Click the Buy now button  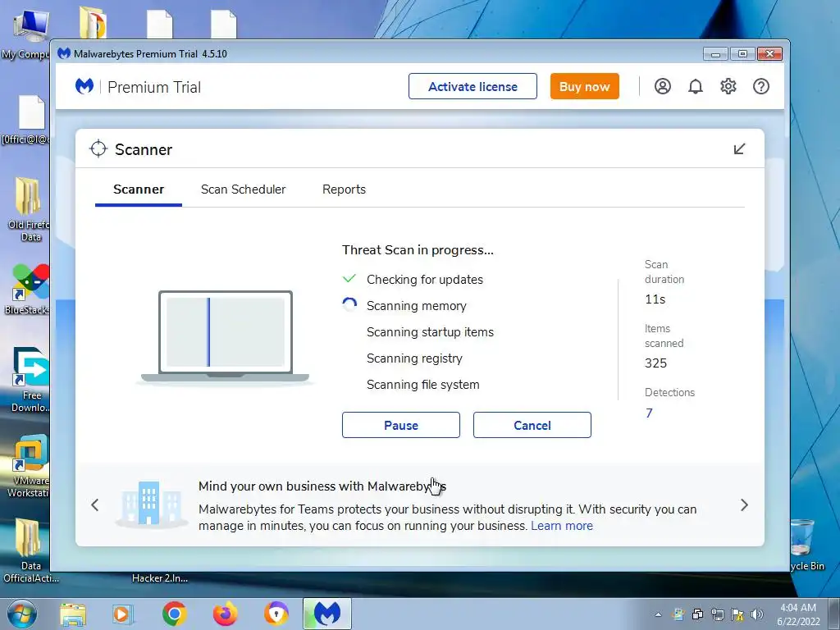click(584, 86)
